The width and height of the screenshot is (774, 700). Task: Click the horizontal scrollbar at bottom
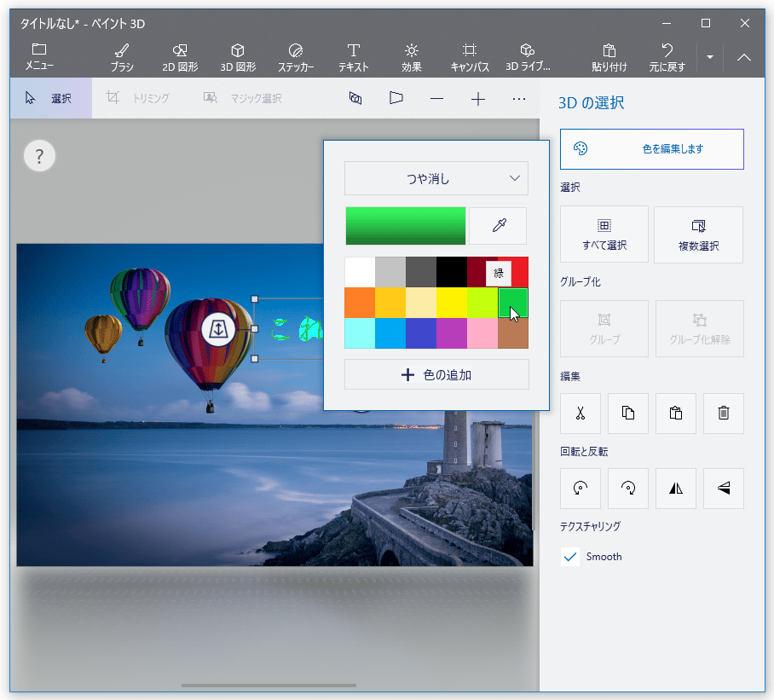pyautogui.click(x=269, y=686)
